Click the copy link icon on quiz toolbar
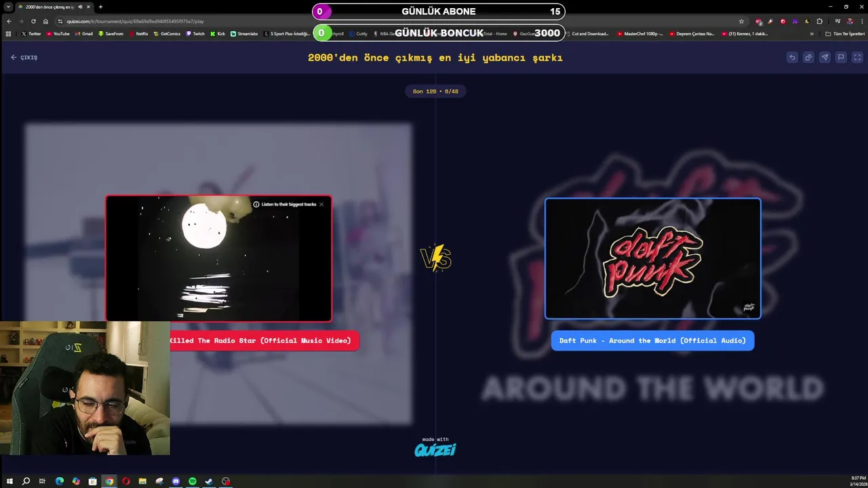868x488 pixels. tap(808, 58)
